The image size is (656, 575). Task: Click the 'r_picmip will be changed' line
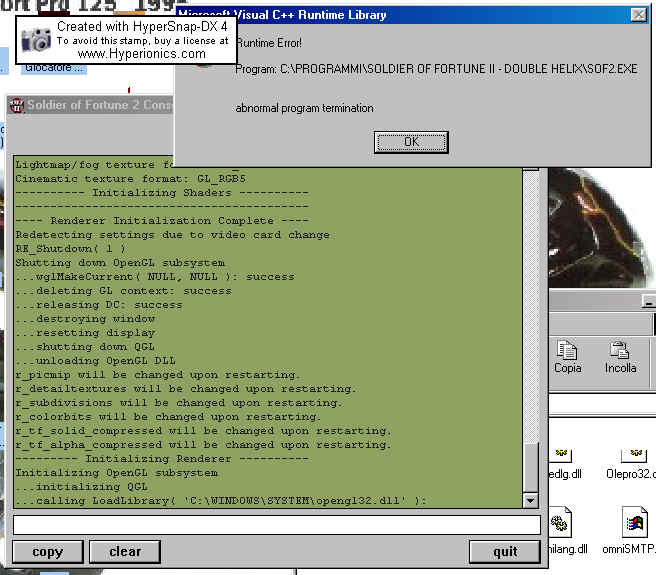157,375
